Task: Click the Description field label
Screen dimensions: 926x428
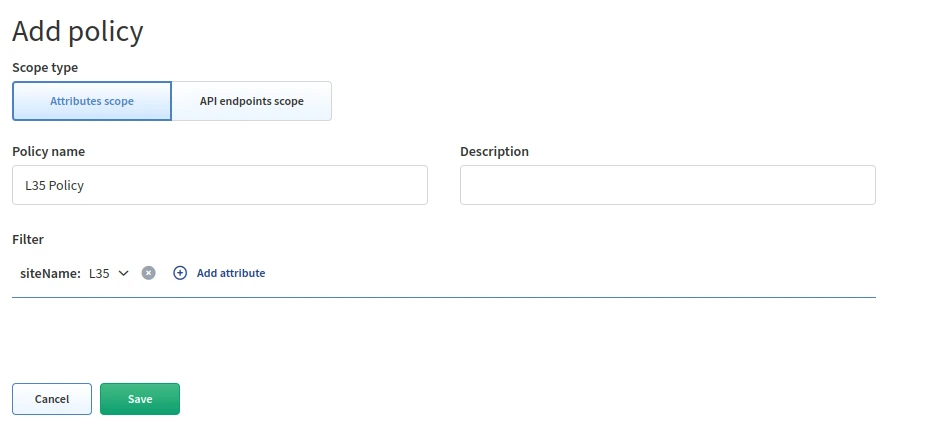Action: click(494, 152)
